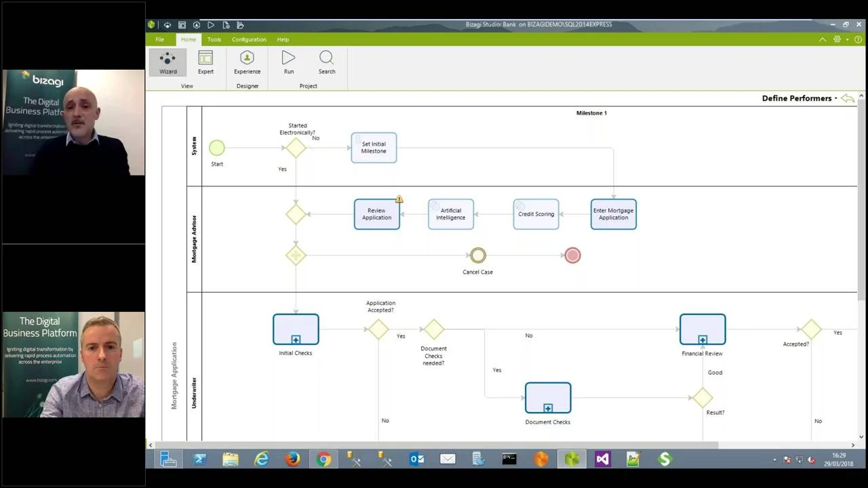The image size is (868, 488).
Task: Click the back arrow beside Define Performers
Action: pos(848,99)
